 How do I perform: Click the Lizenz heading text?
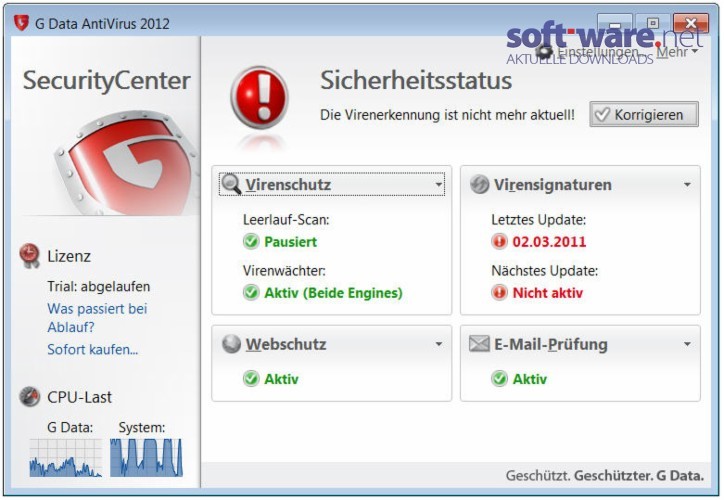(69, 256)
